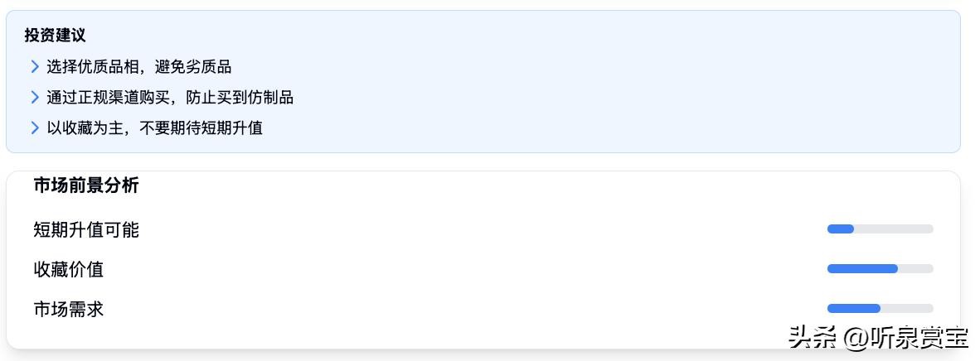Click the 市场需求 label
The width and height of the screenshot is (980, 361).
(x=69, y=309)
